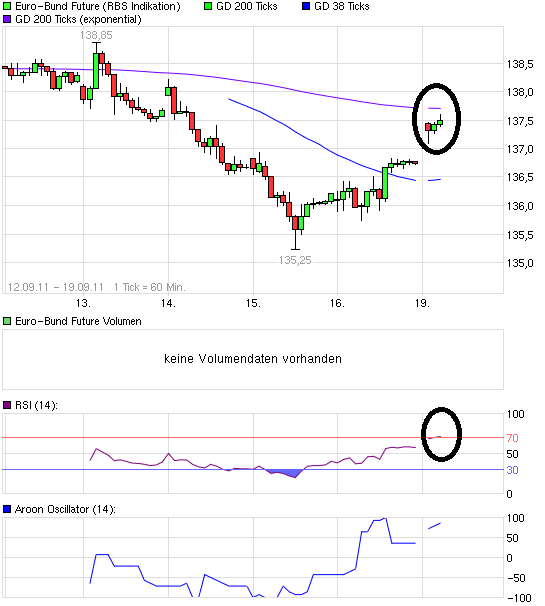Click the price axis value 136,5
Viewport: 545px width, 606px height.
pyautogui.click(x=520, y=177)
